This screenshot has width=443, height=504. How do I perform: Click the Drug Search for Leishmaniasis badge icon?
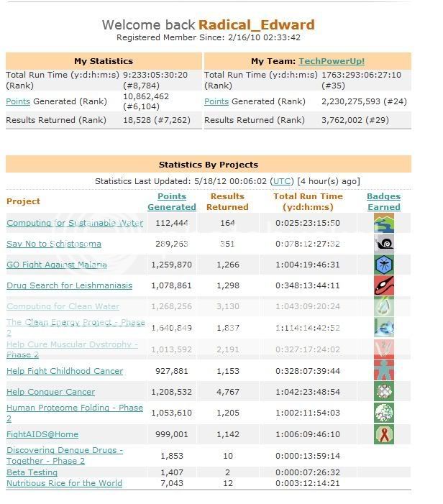(384, 285)
